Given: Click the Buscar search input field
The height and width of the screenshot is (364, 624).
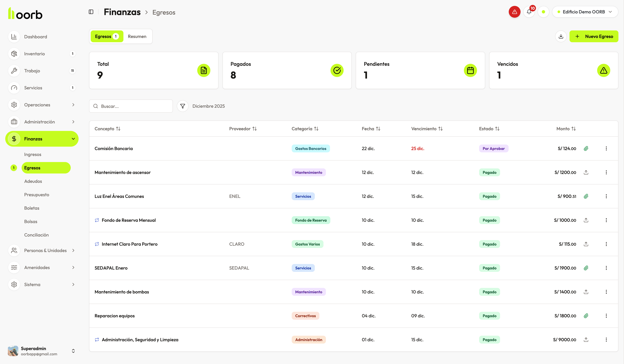Looking at the screenshot, I should coord(131,106).
